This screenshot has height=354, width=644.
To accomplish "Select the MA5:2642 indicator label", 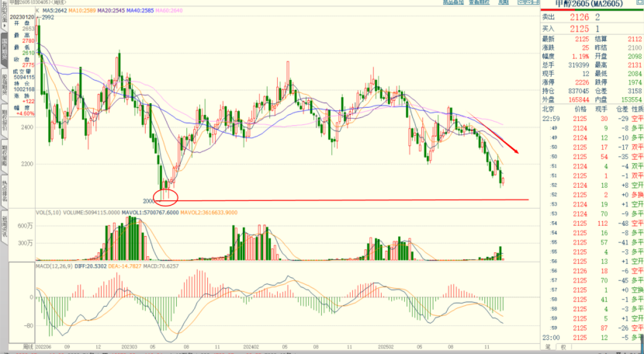I will coord(54,10).
